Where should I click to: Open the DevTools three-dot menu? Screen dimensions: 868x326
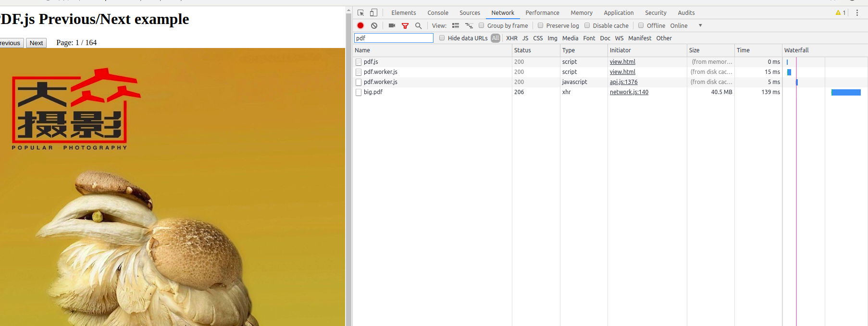[857, 13]
